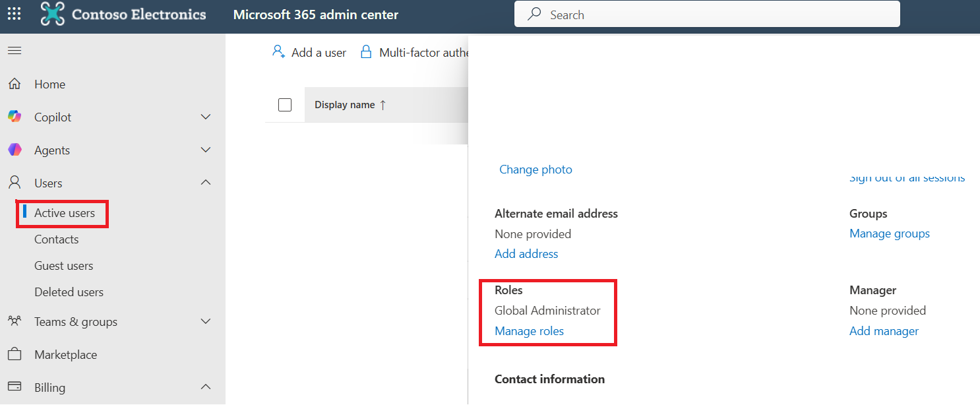Click None provided under Alternate email address
Screen dimensions: 980x405
[x=533, y=234]
